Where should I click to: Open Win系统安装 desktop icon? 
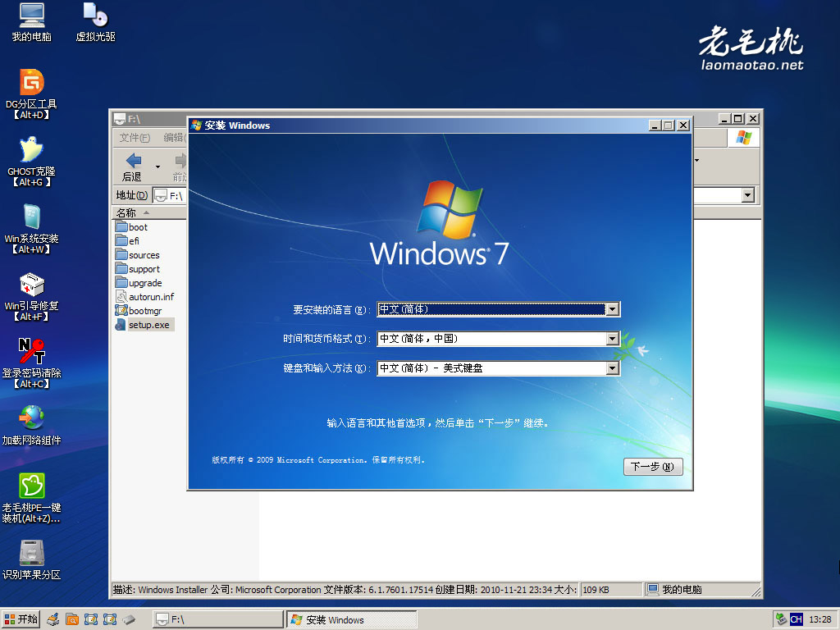pos(32,229)
